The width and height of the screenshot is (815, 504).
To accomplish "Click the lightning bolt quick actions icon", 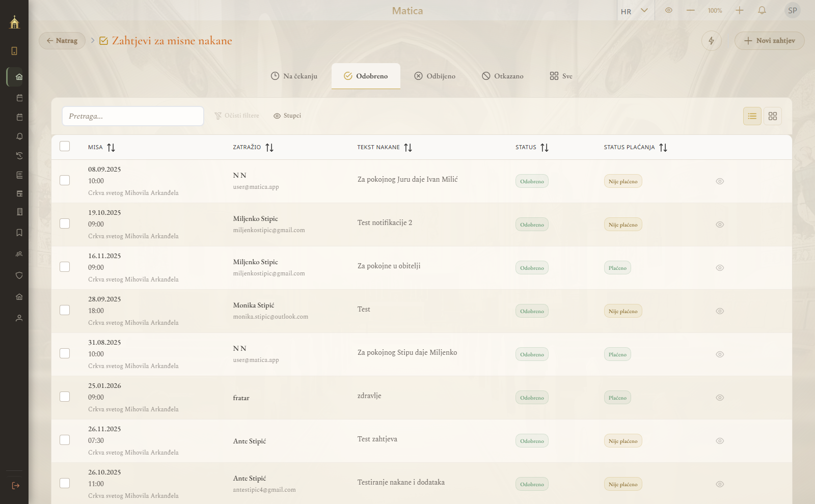I will click(711, 41).
